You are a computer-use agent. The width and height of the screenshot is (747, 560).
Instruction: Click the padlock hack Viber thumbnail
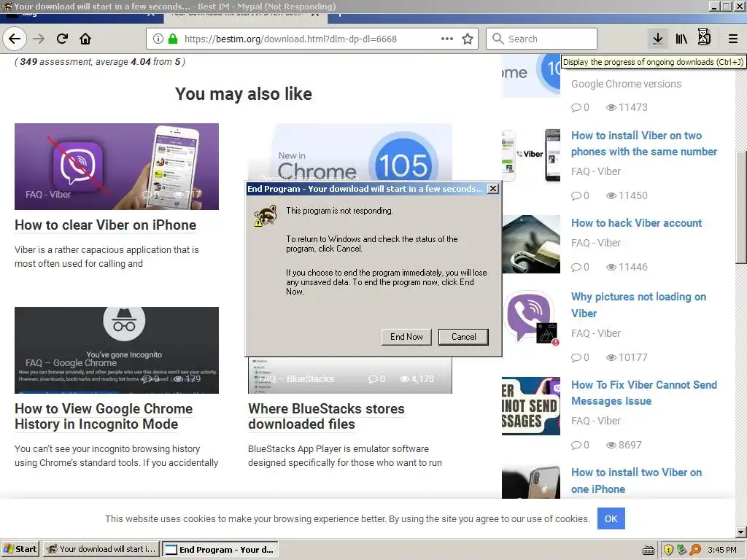tap(531, 244)
